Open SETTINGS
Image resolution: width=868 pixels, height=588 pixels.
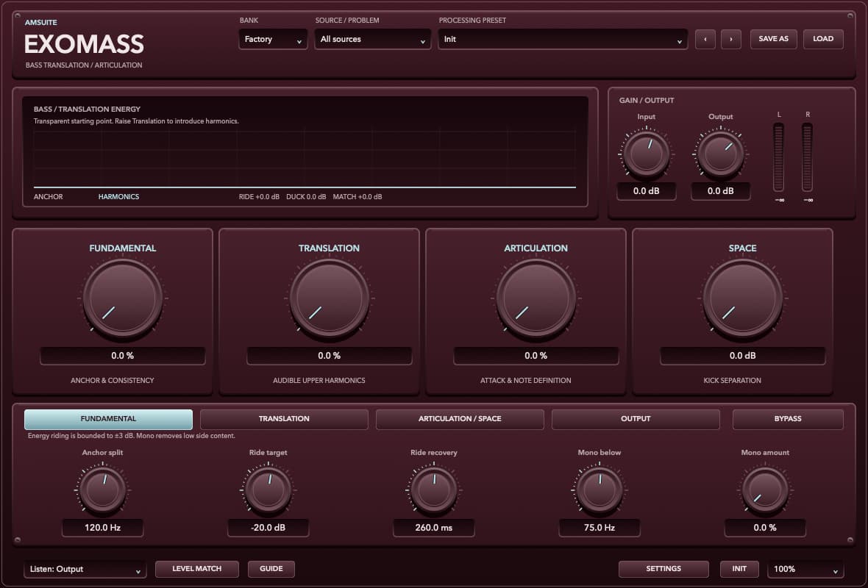664,569
